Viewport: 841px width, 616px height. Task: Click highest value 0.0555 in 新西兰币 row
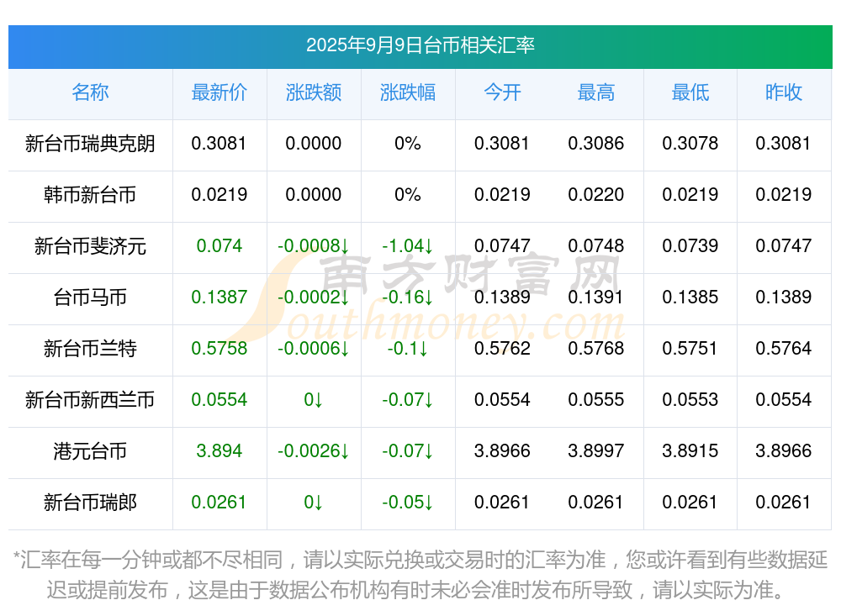click(596, 399)
